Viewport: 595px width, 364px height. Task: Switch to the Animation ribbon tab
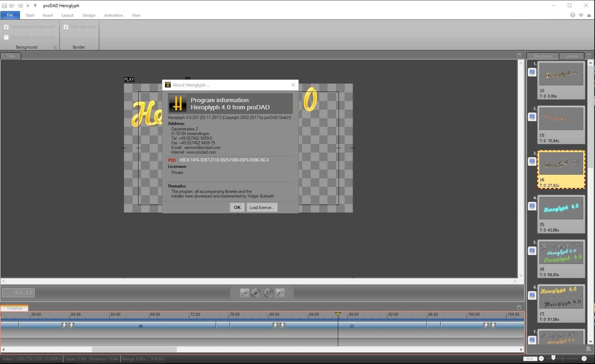pos(114,15)
